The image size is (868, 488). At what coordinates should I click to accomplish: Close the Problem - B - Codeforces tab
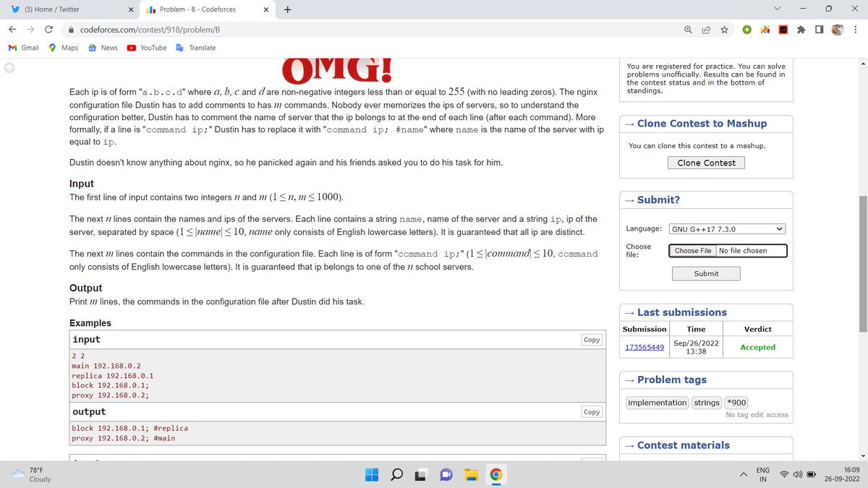pyautogui.click(x=266, y=9)
